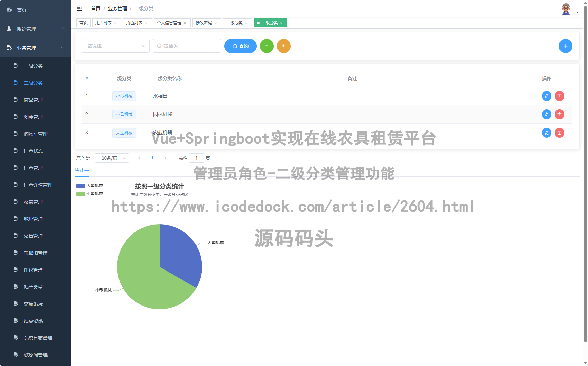This screenshot has height=366, width=588.
Task: Open the export download icon
Action: [284, 46]
